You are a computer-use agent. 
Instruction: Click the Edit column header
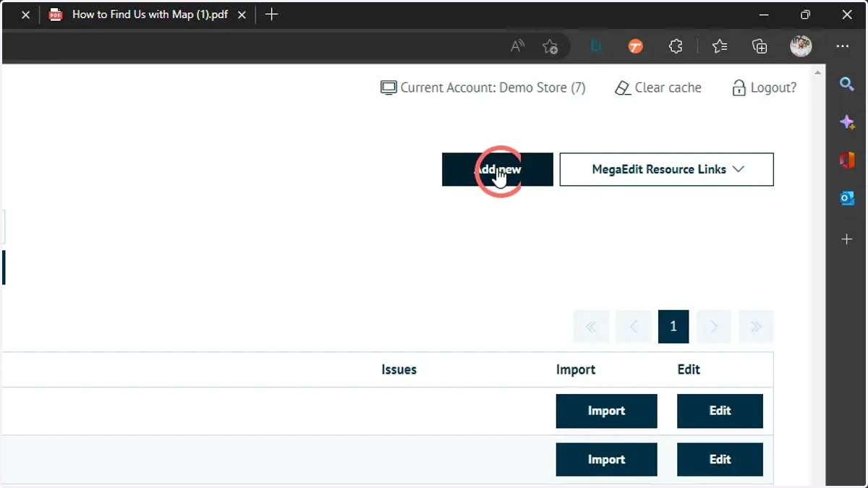coord(689,369)
